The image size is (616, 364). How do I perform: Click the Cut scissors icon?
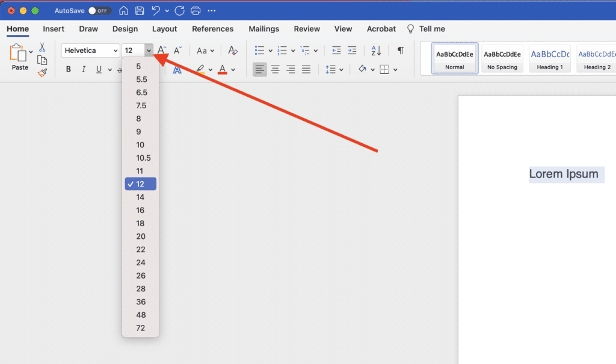(x=42, y=47)
